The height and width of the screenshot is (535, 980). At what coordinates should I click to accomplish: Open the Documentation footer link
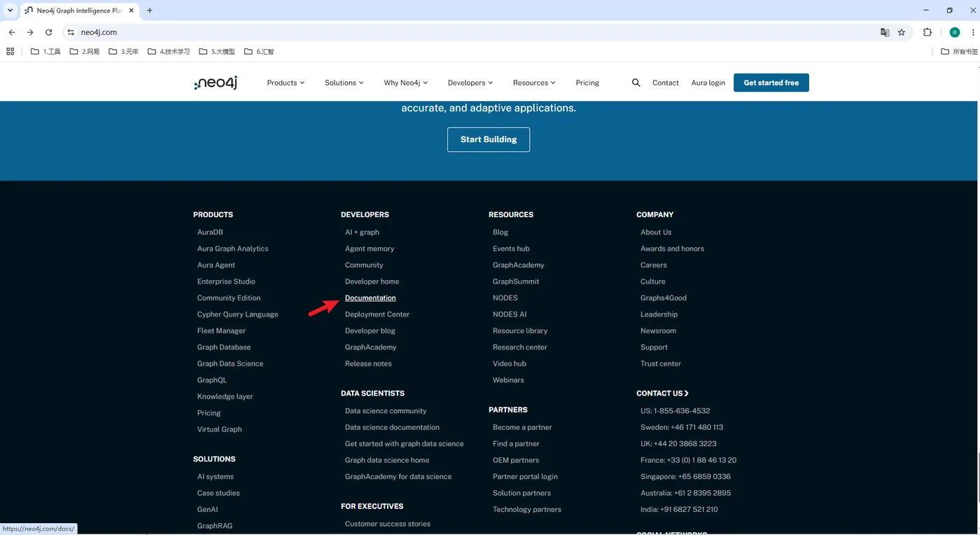pos(370,298)
